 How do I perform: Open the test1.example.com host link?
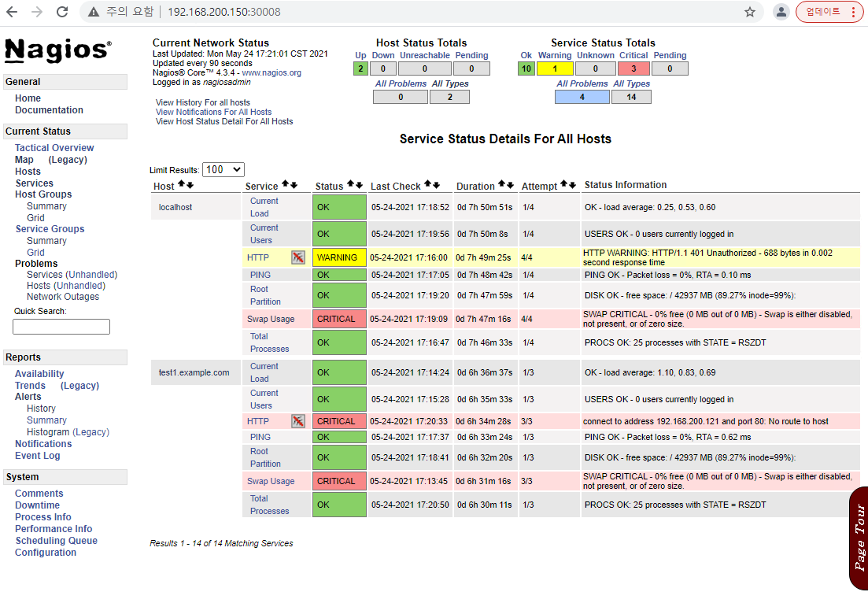pyautogui.click(x=194, y=372)
